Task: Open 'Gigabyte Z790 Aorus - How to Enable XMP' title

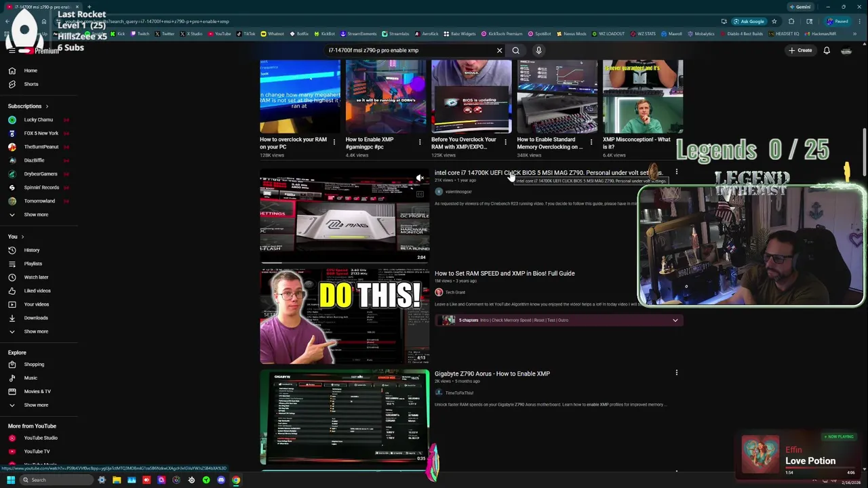Action: tap(492, 374)
